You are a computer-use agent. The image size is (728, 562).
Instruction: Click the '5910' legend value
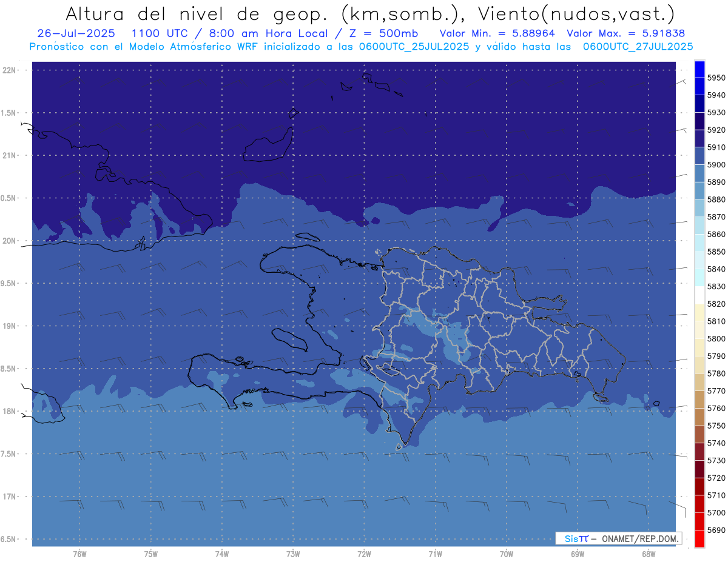pos(716,147)
